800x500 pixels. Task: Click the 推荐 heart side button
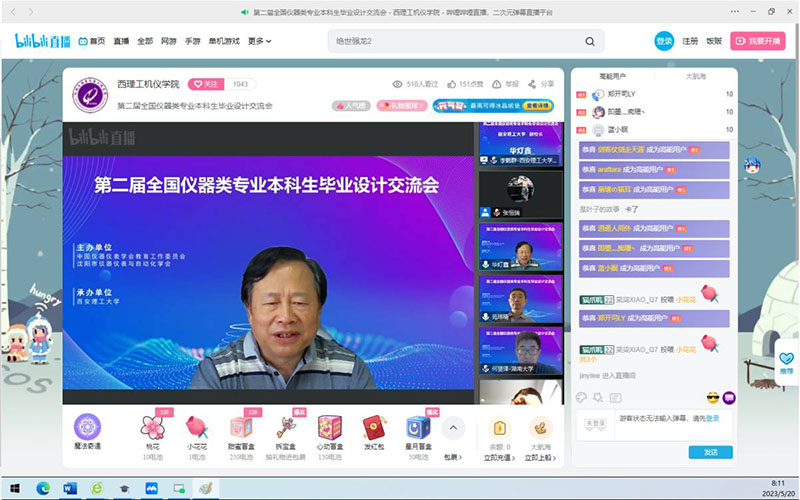(787, 363)
